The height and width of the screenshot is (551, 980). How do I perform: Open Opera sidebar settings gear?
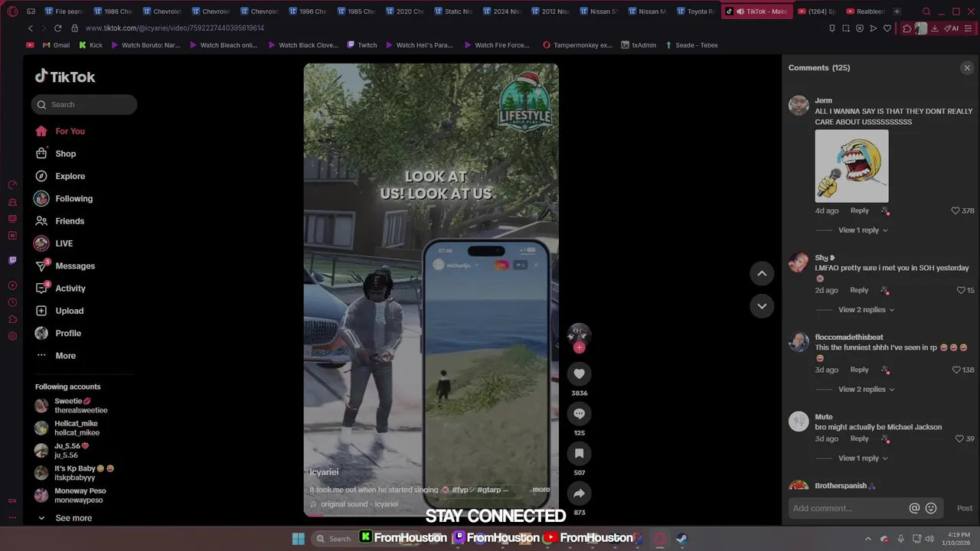[x=12, y=336]
